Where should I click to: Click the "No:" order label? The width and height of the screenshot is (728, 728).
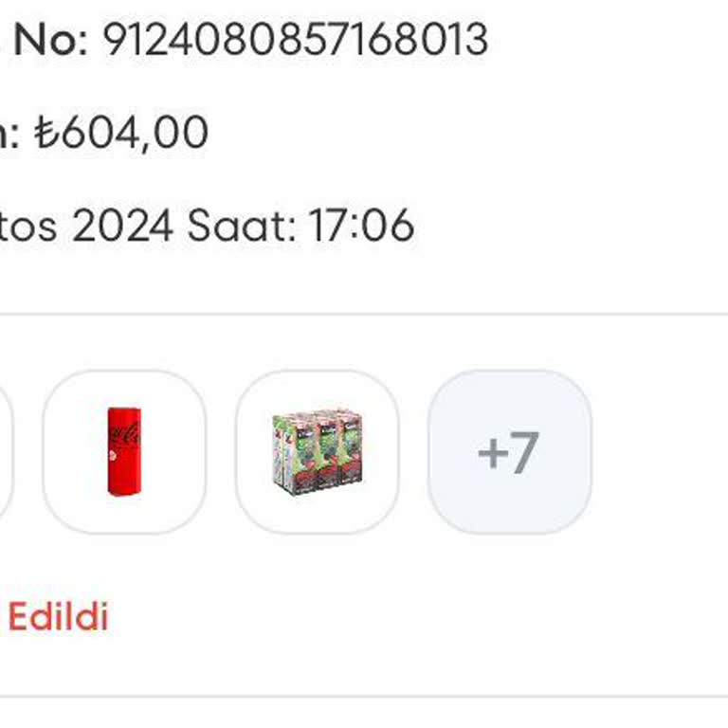pos(51,40)
